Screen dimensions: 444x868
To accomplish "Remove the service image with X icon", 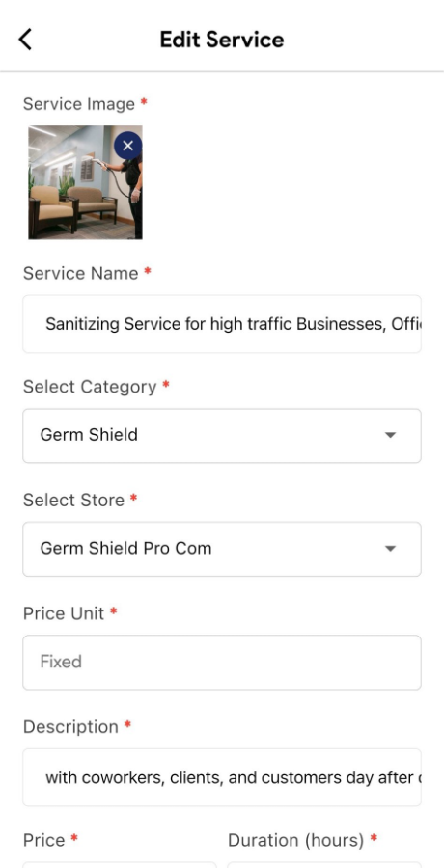I will 128,146.
